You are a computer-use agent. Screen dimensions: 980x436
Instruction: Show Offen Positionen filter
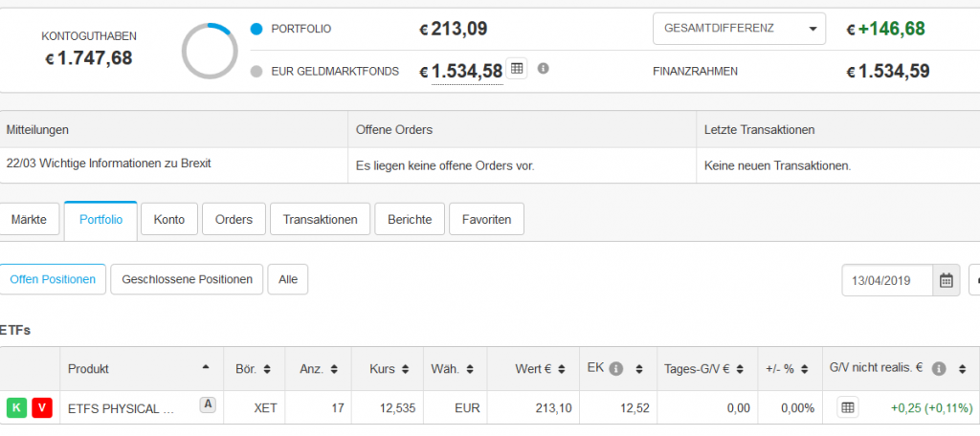point(53,279)
